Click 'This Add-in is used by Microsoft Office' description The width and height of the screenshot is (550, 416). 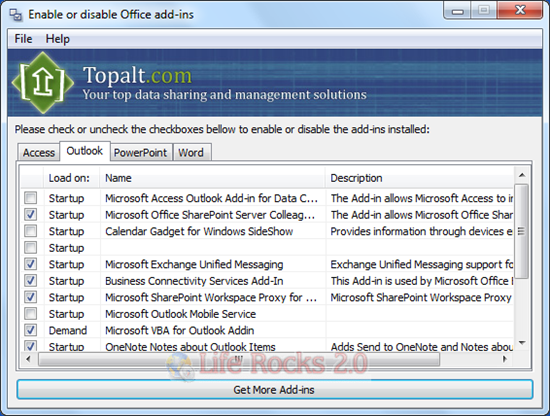pyautogui.click(x=422, y=281)
